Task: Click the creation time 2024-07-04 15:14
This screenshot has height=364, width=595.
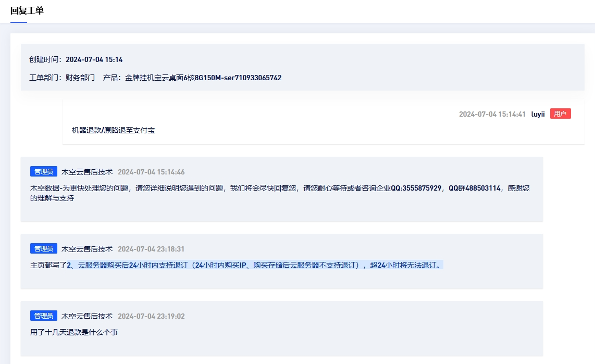Action: [94, 59]
